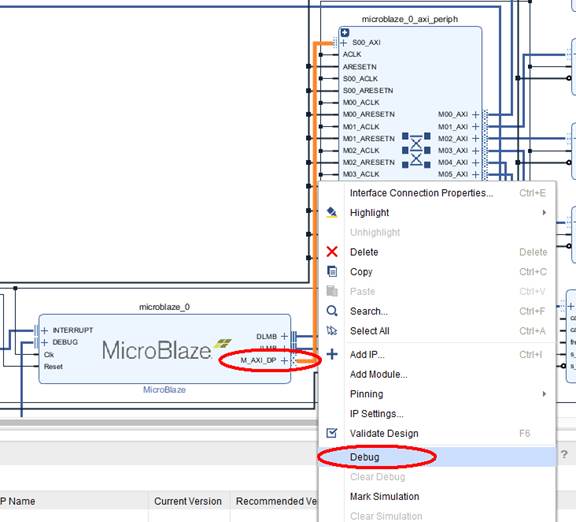Expand the M04_AXI interface port

tap(476, 162)
